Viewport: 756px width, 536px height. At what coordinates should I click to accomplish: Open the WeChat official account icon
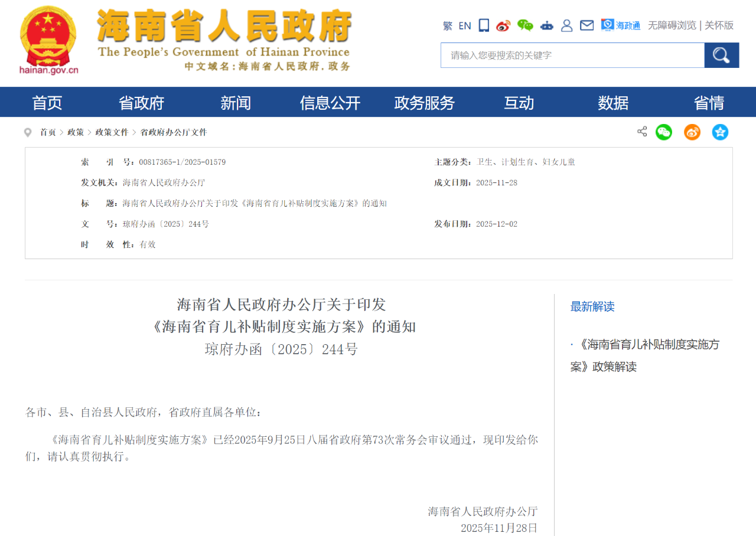pos(524,25)
